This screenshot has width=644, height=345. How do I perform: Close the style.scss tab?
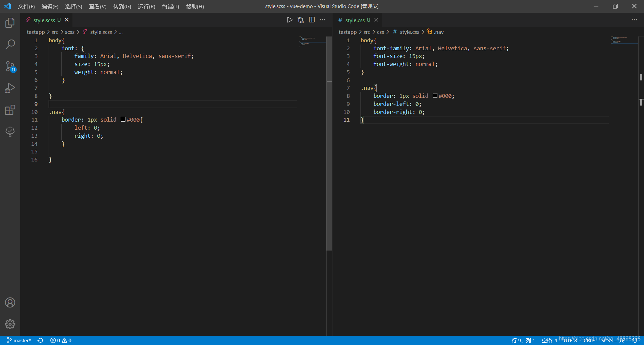tap(67, 20)
